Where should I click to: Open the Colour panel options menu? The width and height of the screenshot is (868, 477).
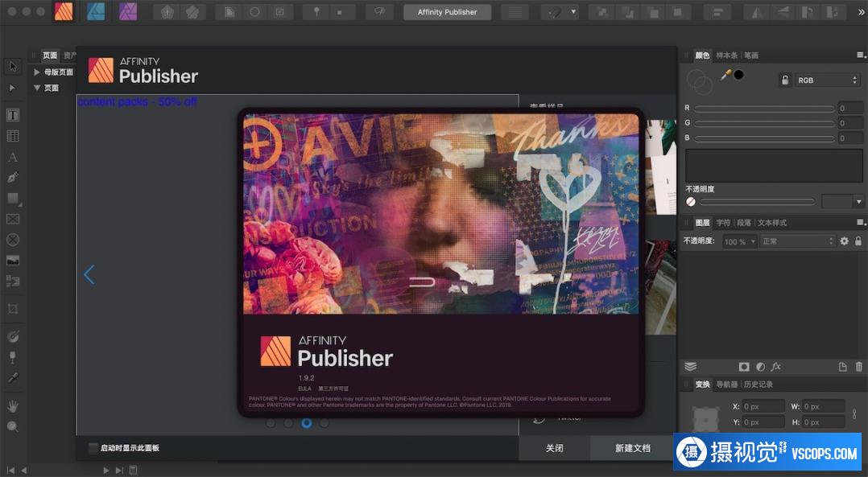pyautogui.click(x=861, y=55)
